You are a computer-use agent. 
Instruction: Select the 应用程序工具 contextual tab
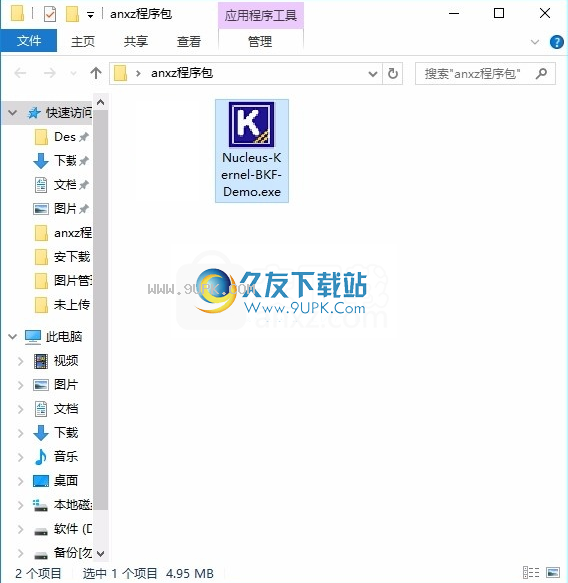point(261,16)
